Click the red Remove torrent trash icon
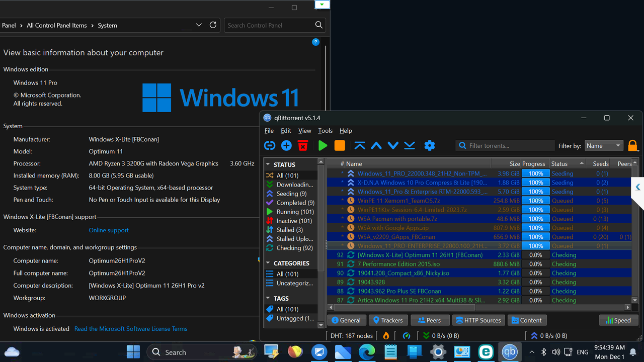The height and width of the screenshot is (362, 644). (x=303, y=145)
